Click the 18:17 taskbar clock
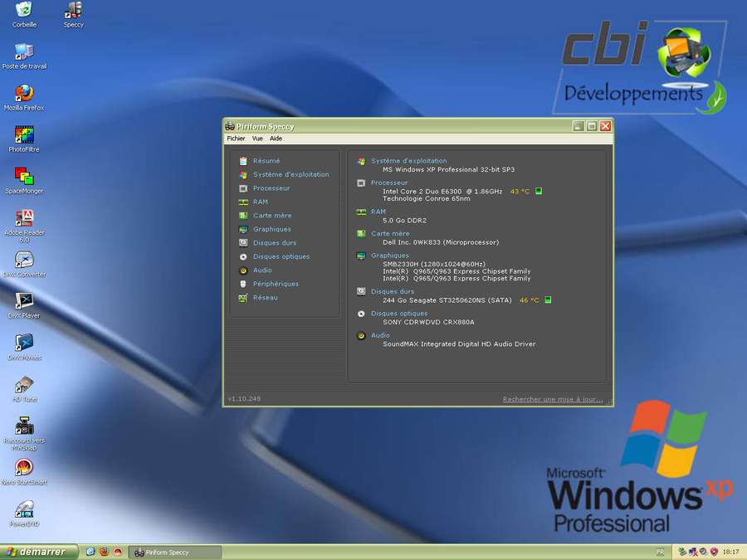 [x=730, y=553]
